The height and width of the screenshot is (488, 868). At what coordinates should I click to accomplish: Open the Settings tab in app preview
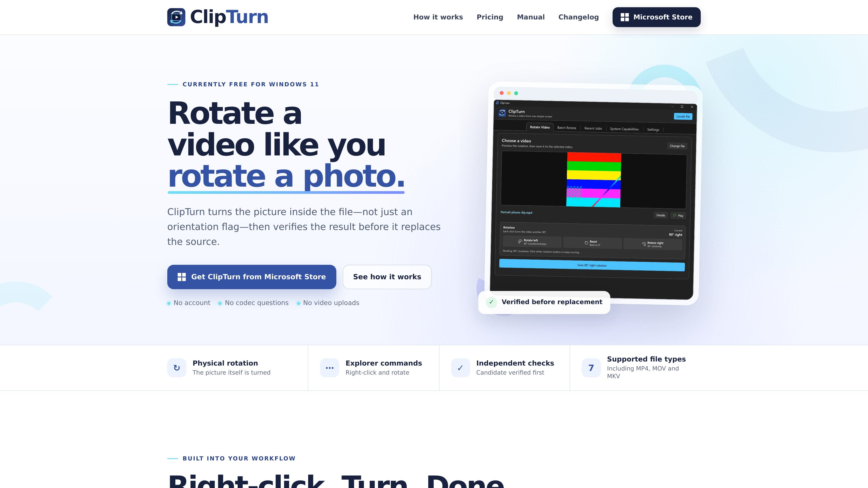(x=653, y=130)
